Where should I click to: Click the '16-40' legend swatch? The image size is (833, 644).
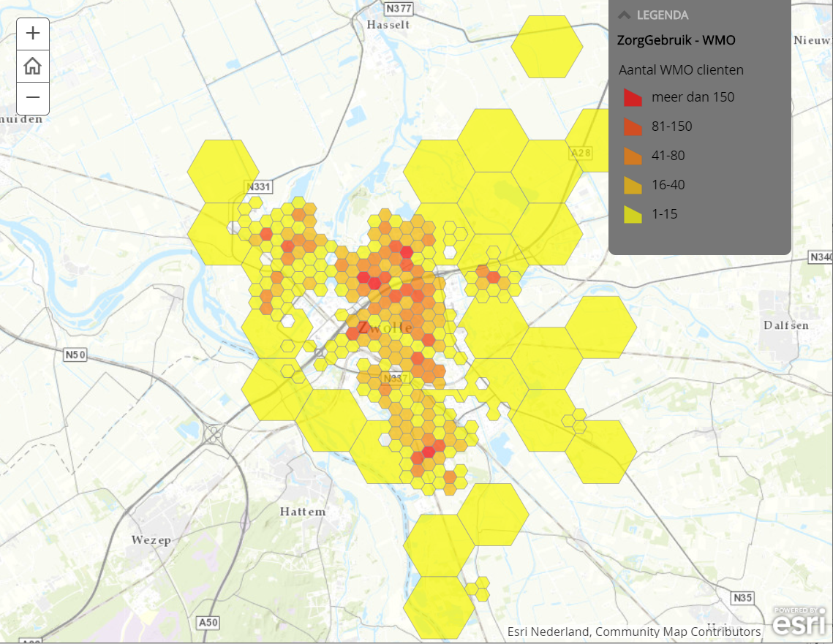633,185
